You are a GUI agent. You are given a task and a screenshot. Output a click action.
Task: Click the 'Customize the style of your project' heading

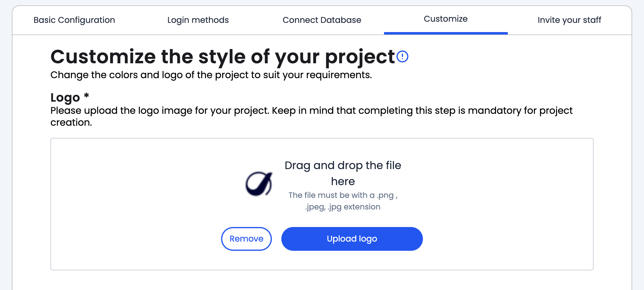pyautogui.click(x=223, y=56)
